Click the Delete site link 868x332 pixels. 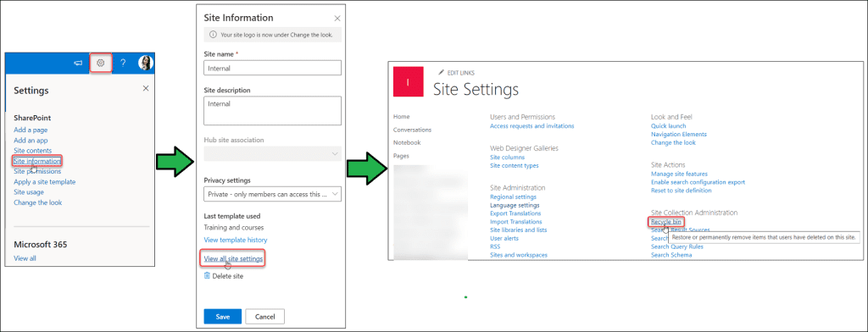227,275
